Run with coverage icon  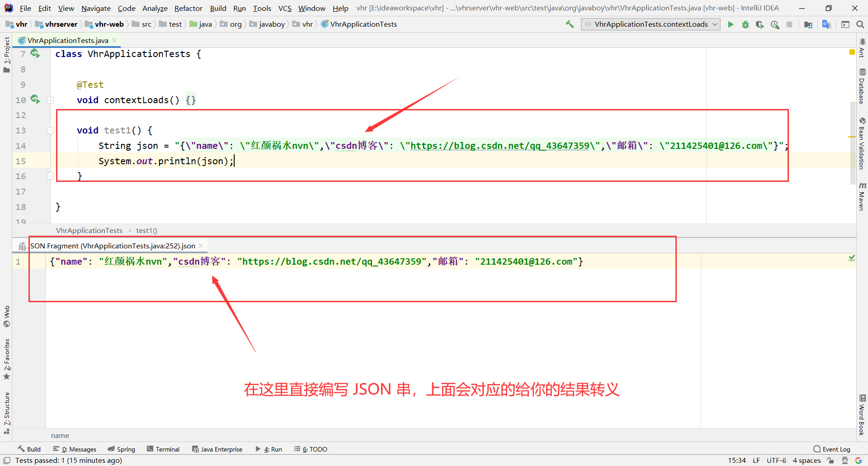click(760, 24)
